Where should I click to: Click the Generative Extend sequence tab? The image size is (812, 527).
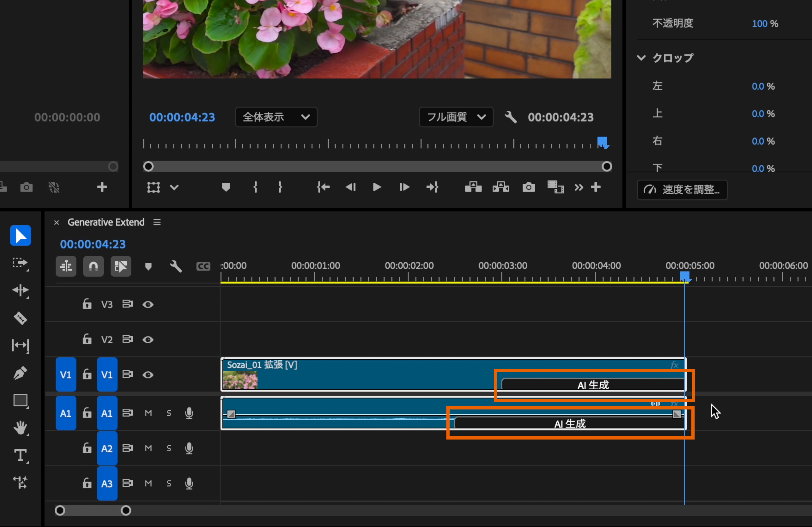coord(106,222)
